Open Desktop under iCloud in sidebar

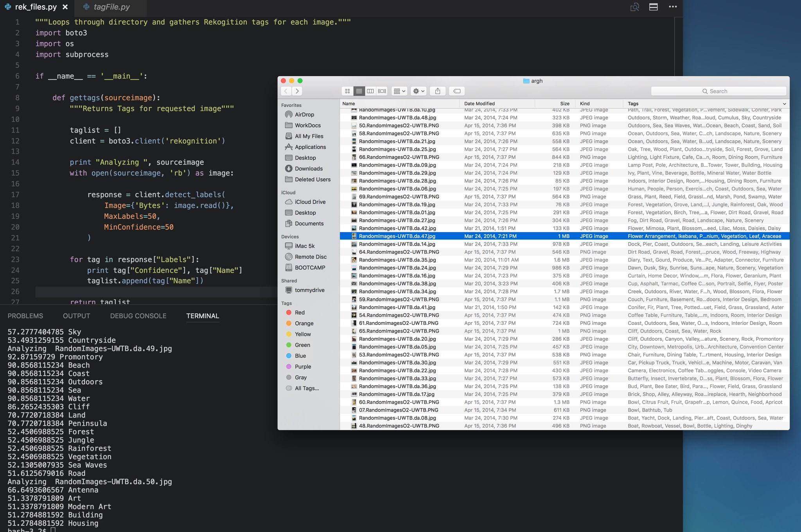tap(305, 213)
